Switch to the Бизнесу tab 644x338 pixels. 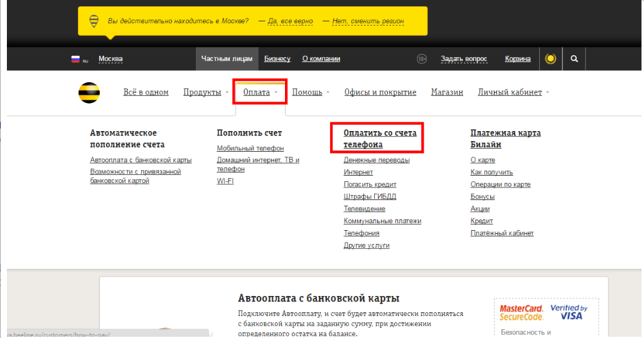(x=277, y=59)
